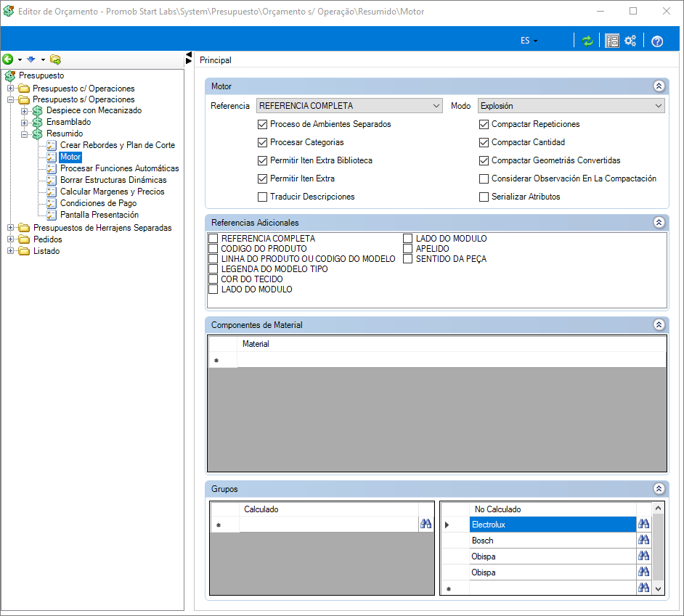Enable Traducir Descripciones checkbox
The height and width of the screenshot is (616, 684).
[263, 197]
